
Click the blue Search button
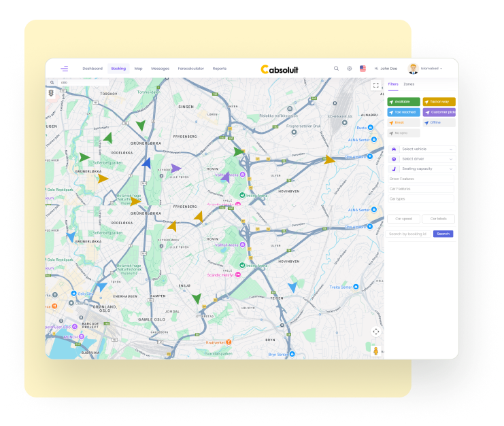pyautogui.click(x=443, y=234)
